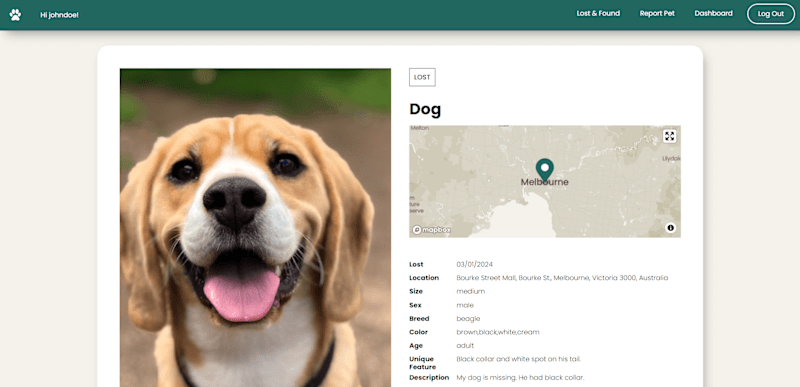This screenshot has height=387, width=800.
Task: Click the "Unique Feature" field label
Action: click(422, 363)
